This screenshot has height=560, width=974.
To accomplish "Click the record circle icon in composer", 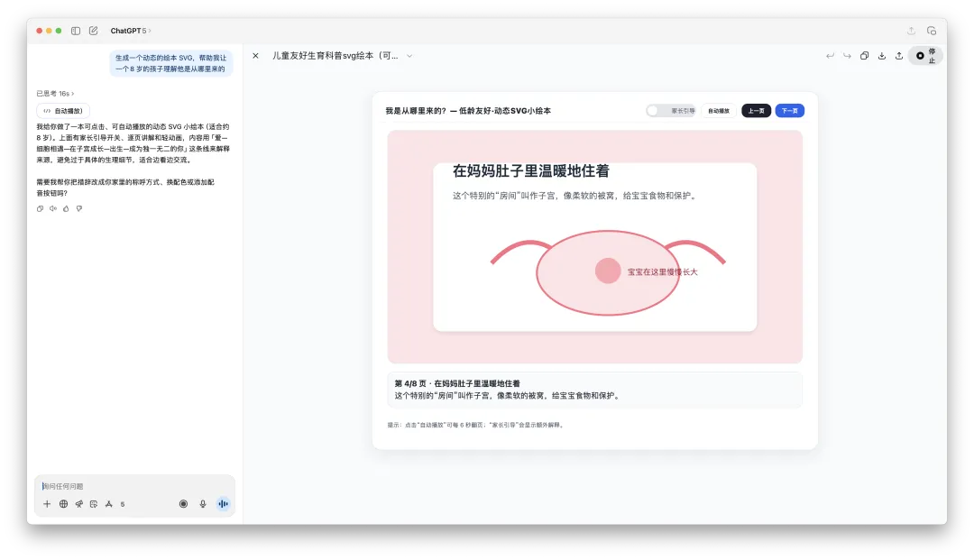I will click(x=183, y=504).
